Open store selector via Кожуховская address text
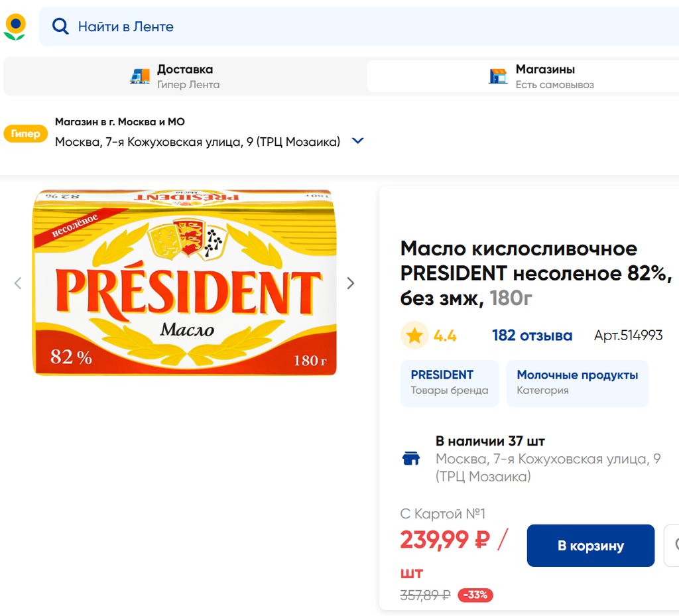This screenshot has width=679, height=616. click(197, 141)
